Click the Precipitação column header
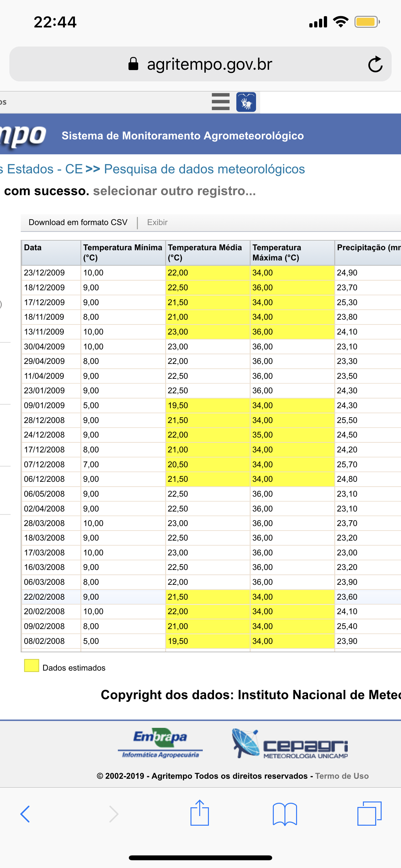The height and width of the screenshot is (868, 401). click(368, 253)
